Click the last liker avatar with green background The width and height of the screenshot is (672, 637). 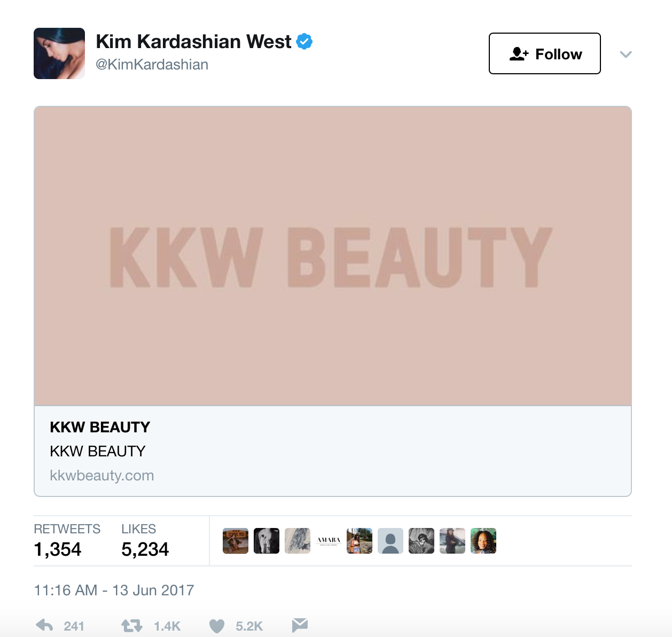pos(483,541)
